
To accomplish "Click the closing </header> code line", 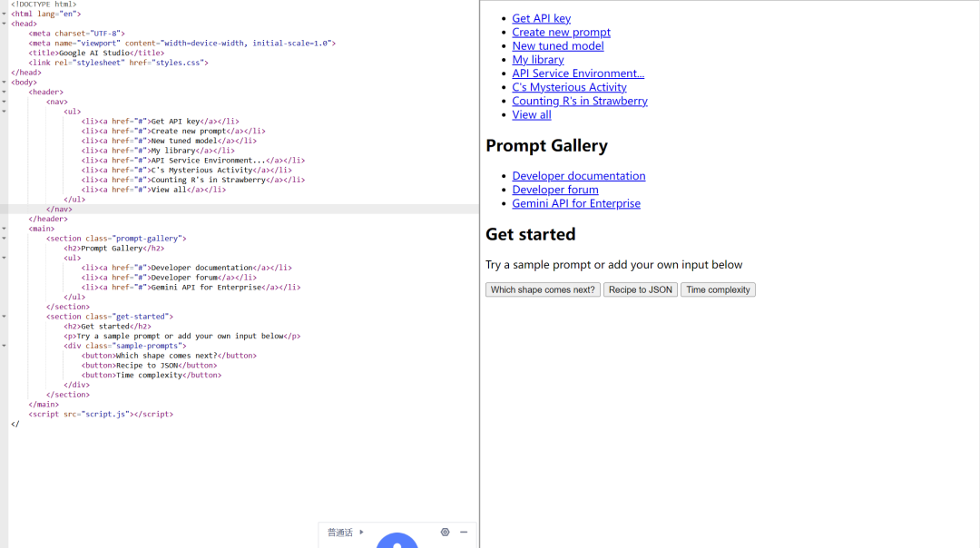I will click(x=48, y=219).
